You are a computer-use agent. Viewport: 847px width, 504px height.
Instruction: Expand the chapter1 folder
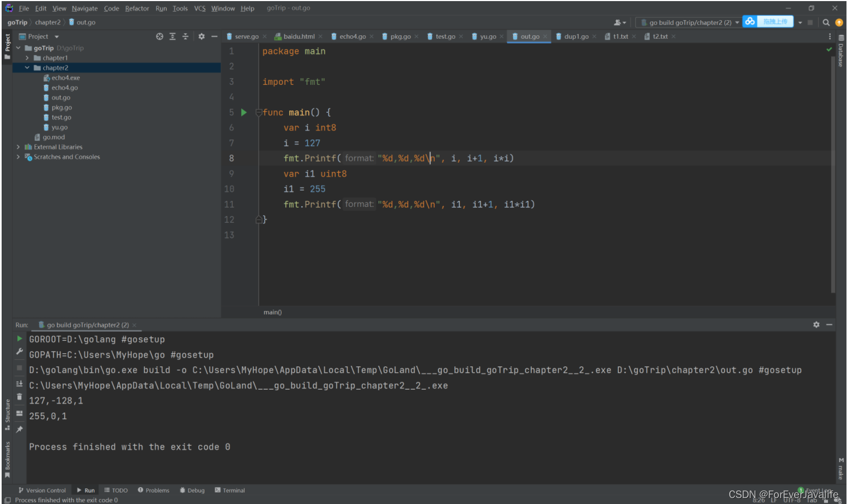tap(27, 58)
